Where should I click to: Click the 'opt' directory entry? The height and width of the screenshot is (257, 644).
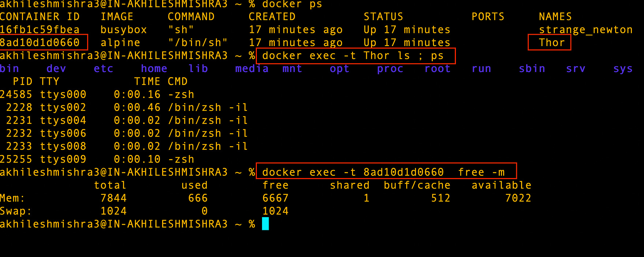pos(340,68)
